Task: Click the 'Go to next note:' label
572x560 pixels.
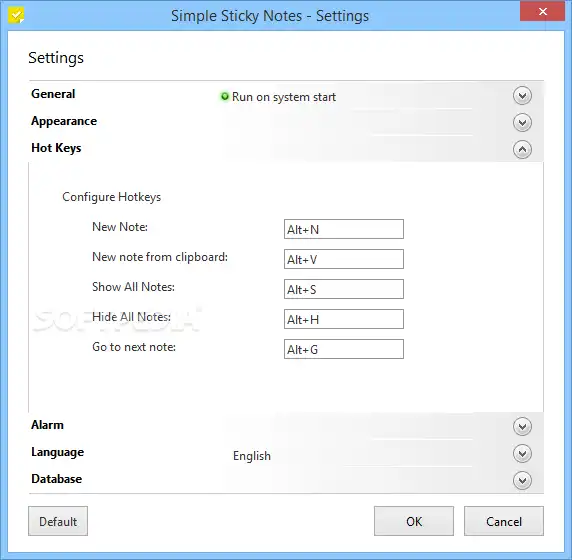Action: (134, 347)
